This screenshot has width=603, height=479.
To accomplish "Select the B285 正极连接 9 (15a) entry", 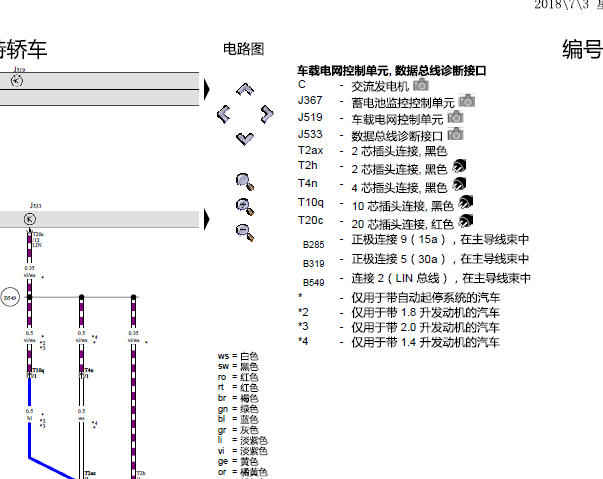I will 416,241.
